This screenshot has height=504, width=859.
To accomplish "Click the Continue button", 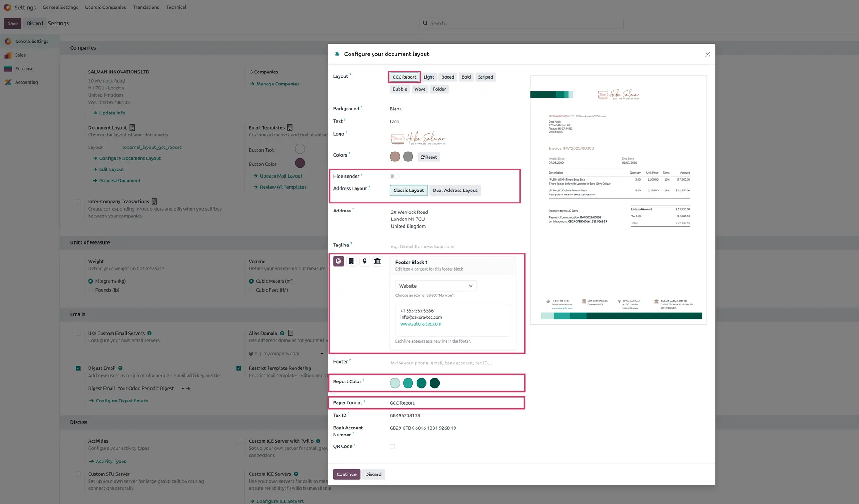I will coord(346,474).
